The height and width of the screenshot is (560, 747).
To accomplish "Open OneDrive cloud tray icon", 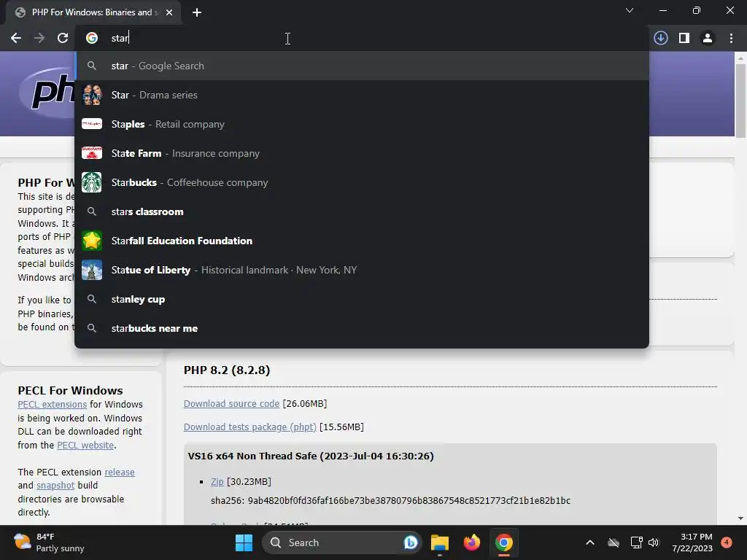I will (x=614, y=542).
